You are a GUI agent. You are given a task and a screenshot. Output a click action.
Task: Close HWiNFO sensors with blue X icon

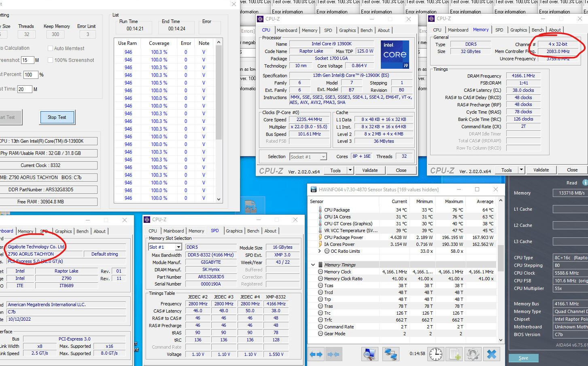492,354
